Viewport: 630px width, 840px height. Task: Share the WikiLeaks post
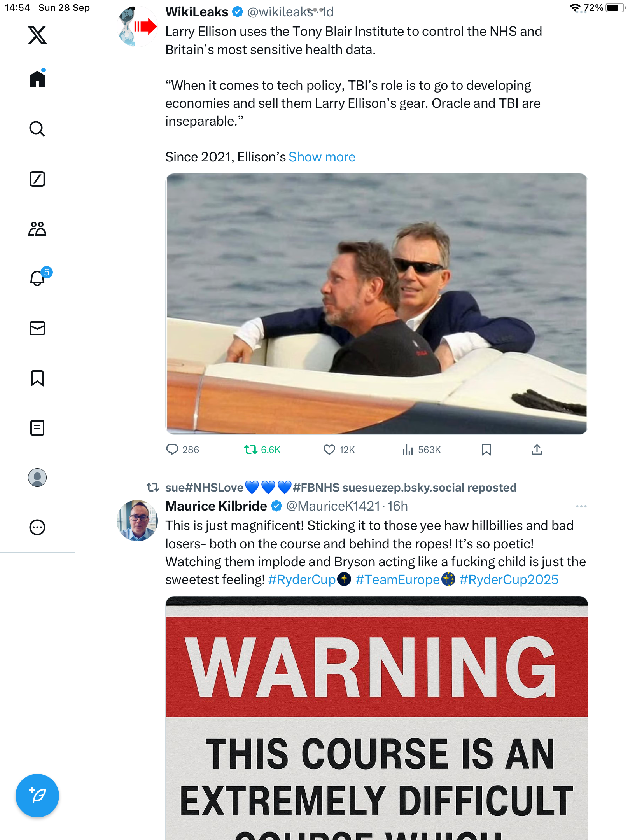[x=537, y=450]
